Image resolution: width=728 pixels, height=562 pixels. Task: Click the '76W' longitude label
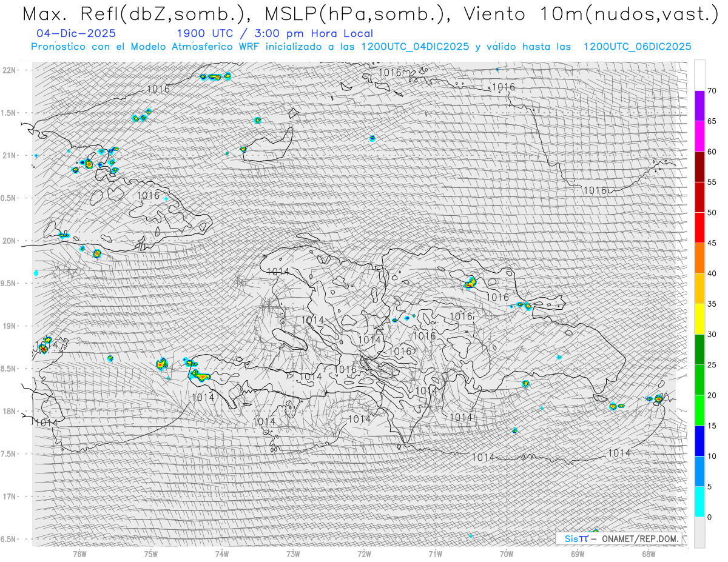tap(79, 554)
